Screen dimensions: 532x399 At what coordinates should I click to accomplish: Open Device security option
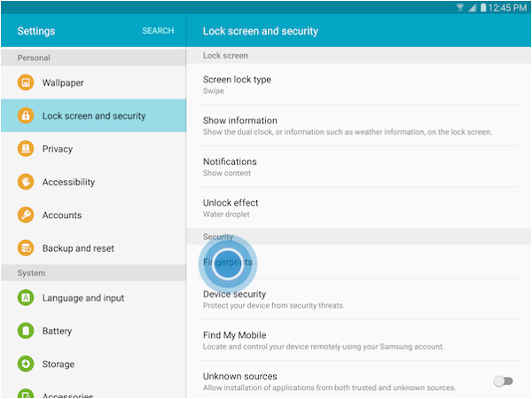358,299
